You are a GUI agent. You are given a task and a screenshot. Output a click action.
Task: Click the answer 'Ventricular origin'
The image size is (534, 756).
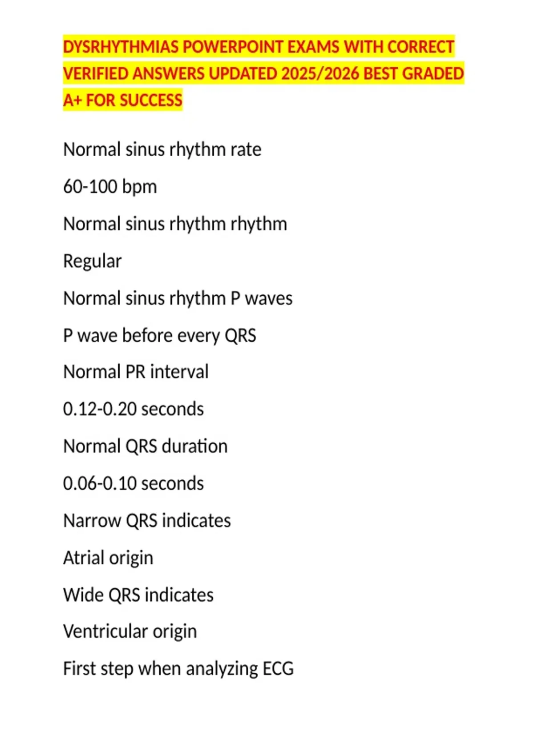[x=129, y=631]
